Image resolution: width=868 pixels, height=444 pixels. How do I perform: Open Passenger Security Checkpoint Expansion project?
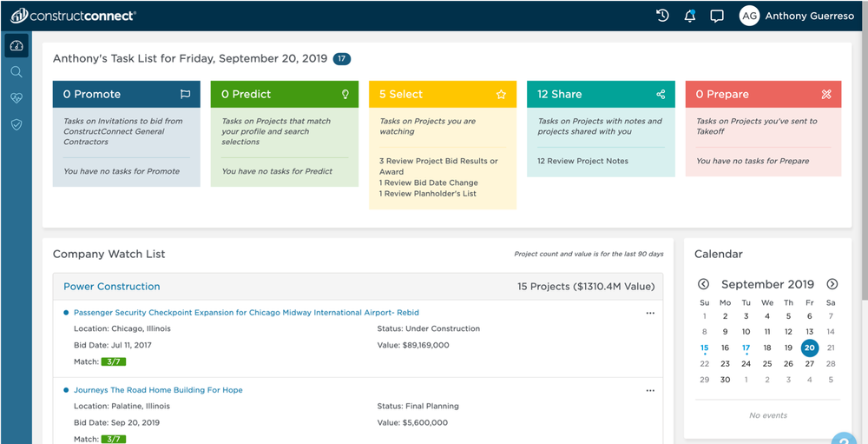pyautogui.click(x=247, y=313)
